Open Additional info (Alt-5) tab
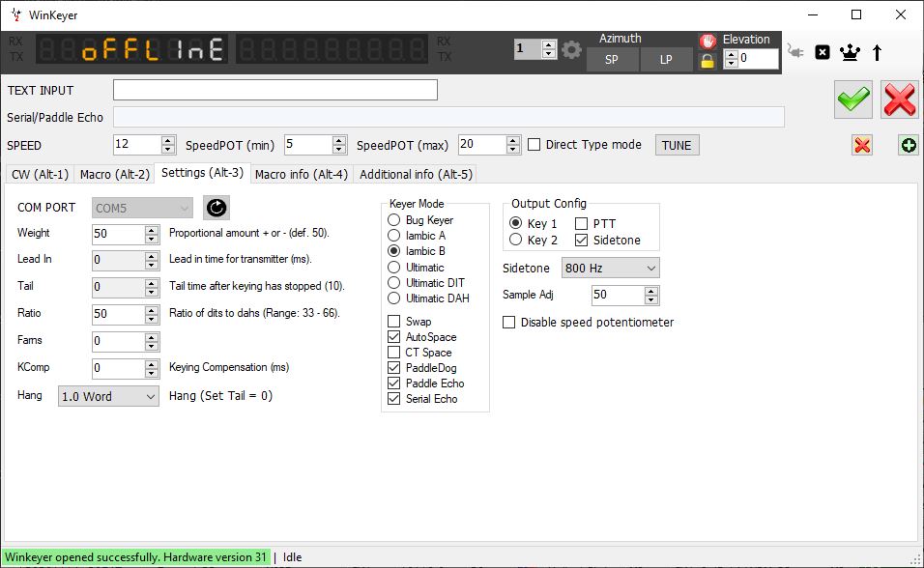 tap(416, 175)
